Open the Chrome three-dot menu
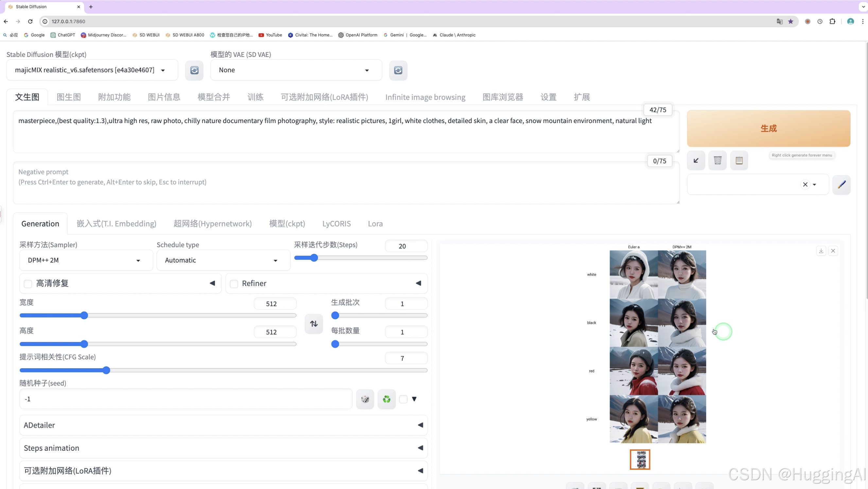868x489 pixels. coord(863,21)
